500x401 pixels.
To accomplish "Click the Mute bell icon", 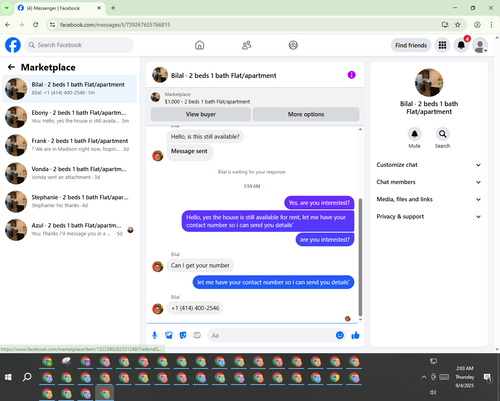I will point(414,134).
